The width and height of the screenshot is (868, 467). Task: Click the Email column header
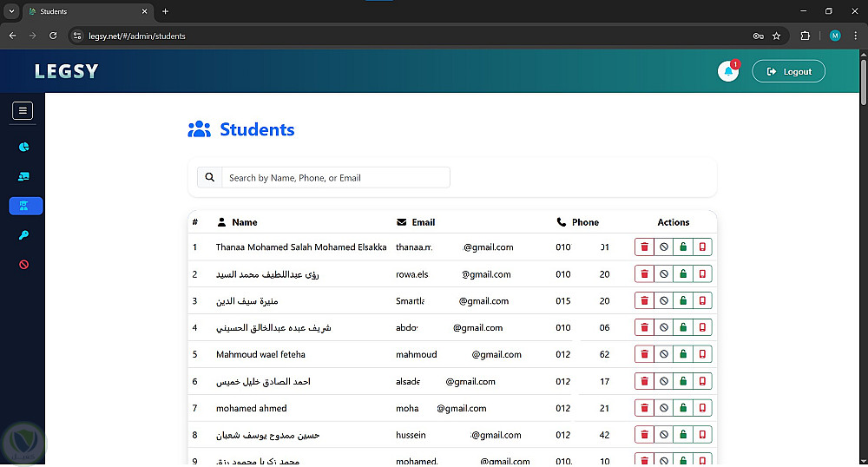416,222
